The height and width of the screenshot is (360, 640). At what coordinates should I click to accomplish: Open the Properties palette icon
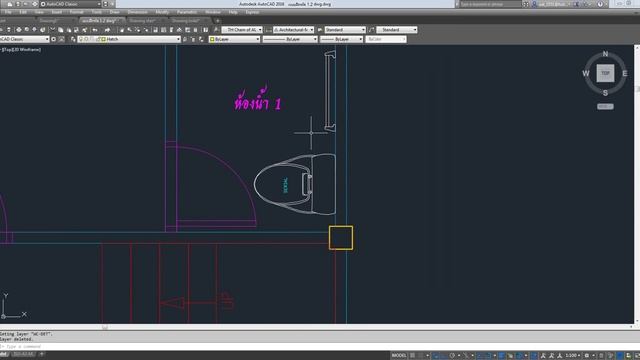coord(155,30)
